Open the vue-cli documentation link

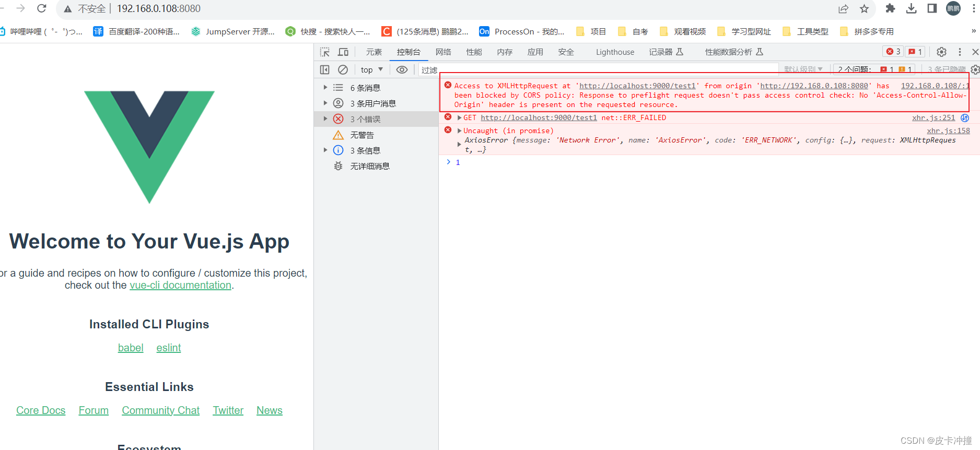(x=180, y=285)
